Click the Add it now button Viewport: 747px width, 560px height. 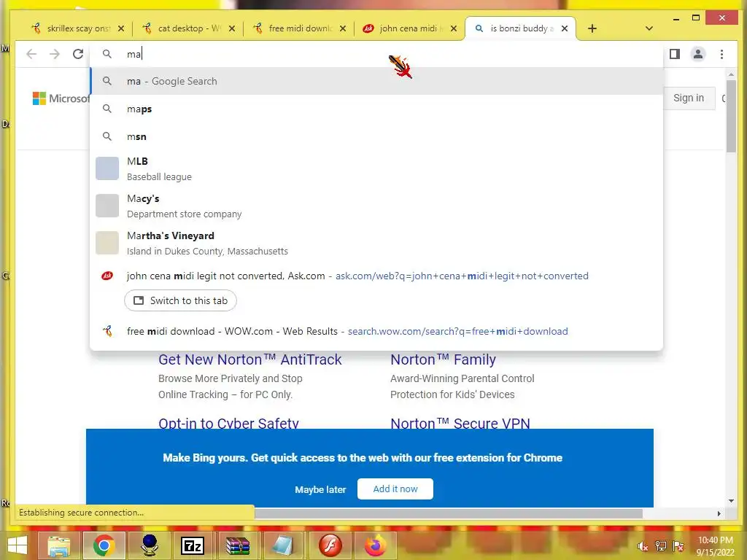pos(395,489)
